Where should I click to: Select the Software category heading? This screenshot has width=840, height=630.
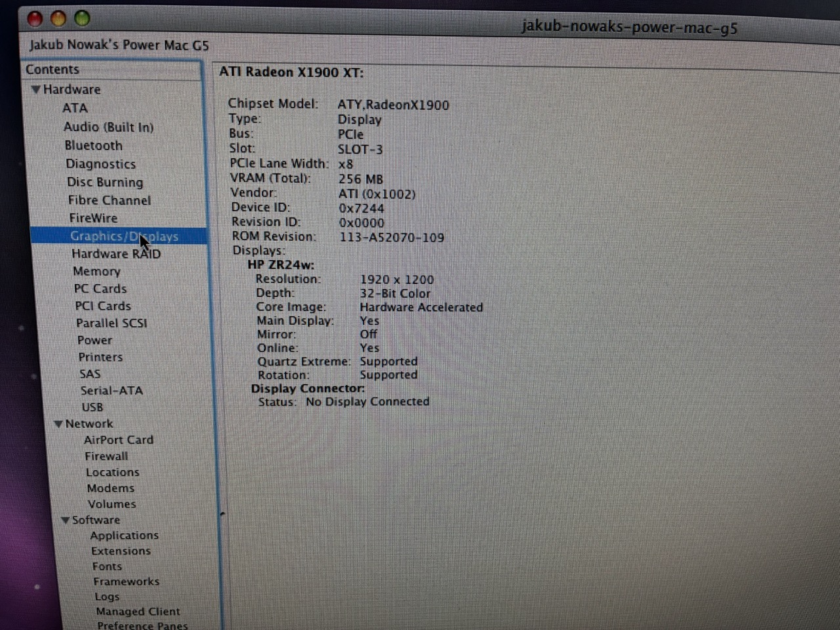(x=96, y=520)
